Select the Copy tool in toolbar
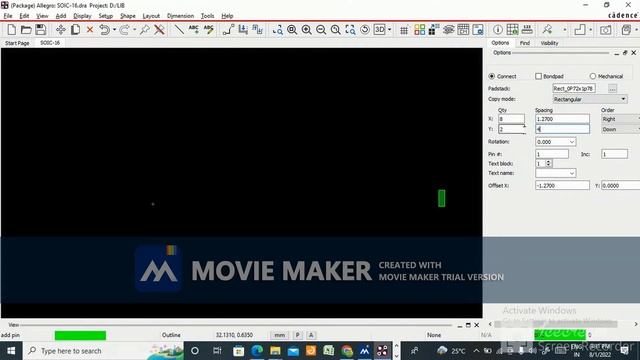640x360 pixels. point(75,30)
